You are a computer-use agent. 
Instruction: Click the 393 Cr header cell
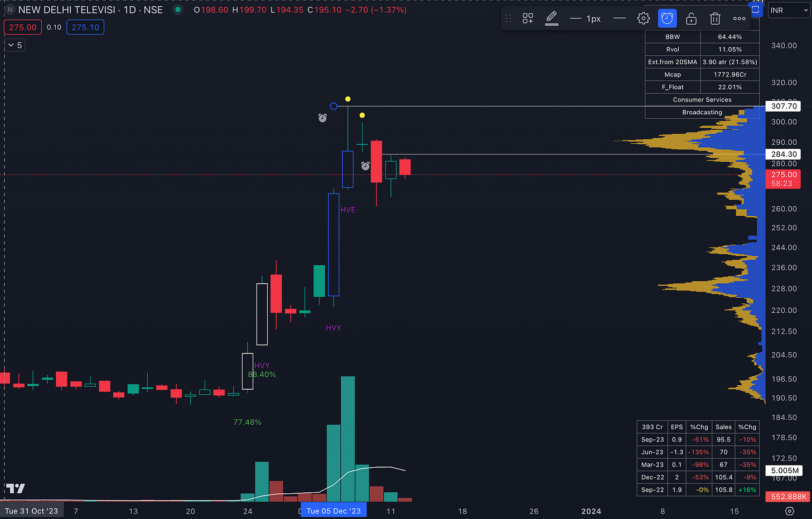[652, 427]
